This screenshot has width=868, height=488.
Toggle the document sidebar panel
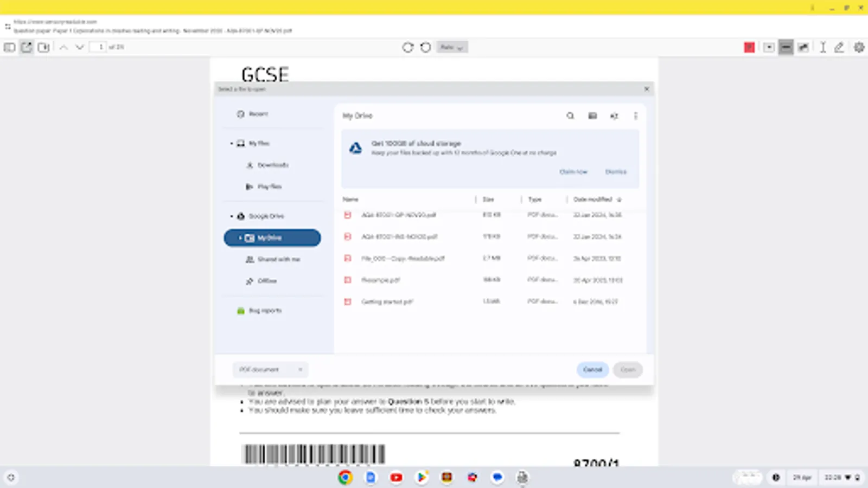coord(9,47)
